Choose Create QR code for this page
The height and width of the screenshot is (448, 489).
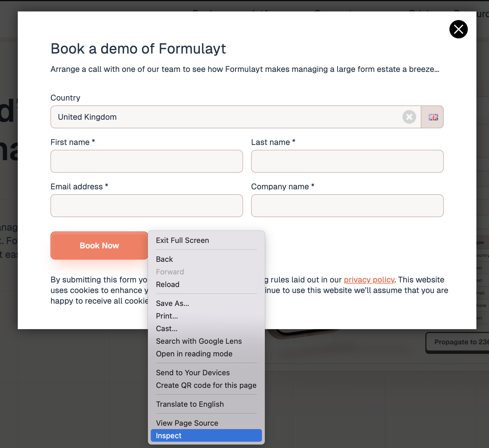(206, 385)
